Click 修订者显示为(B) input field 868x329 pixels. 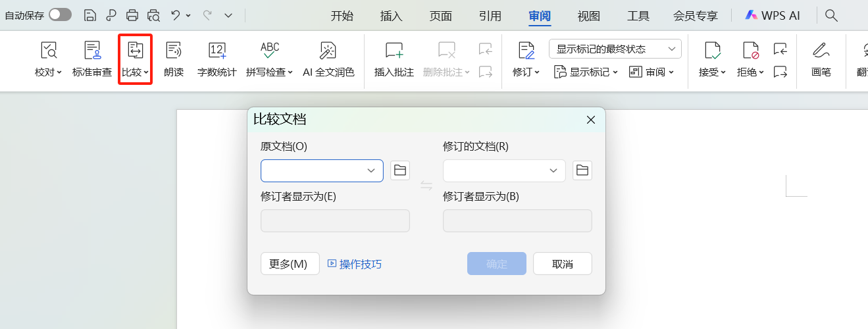[x=518, y=220]
